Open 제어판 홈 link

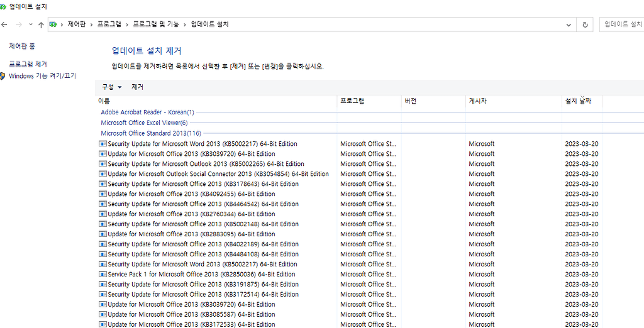tap(22, 46)
